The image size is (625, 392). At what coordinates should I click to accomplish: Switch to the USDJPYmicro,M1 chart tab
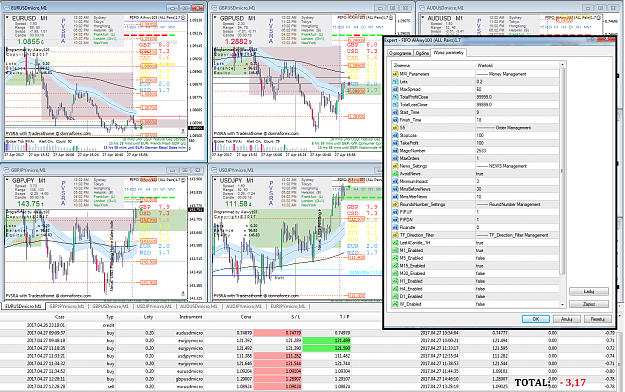tap(154, 306)
